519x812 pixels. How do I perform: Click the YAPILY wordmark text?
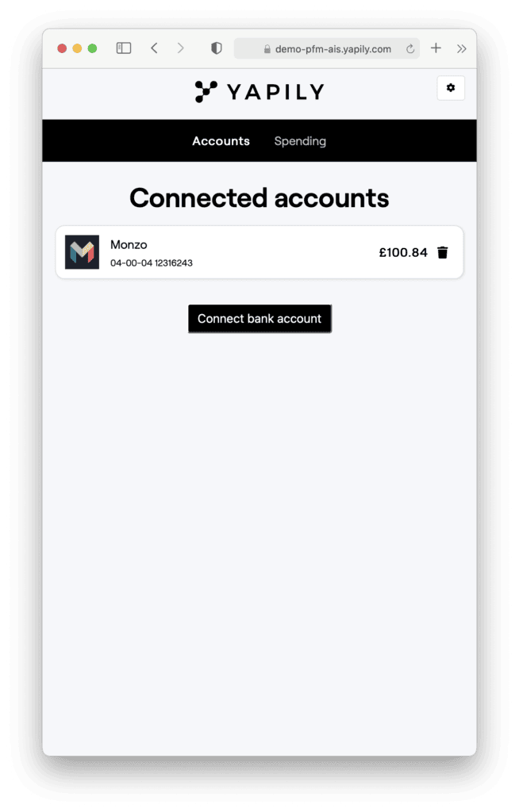276,92
